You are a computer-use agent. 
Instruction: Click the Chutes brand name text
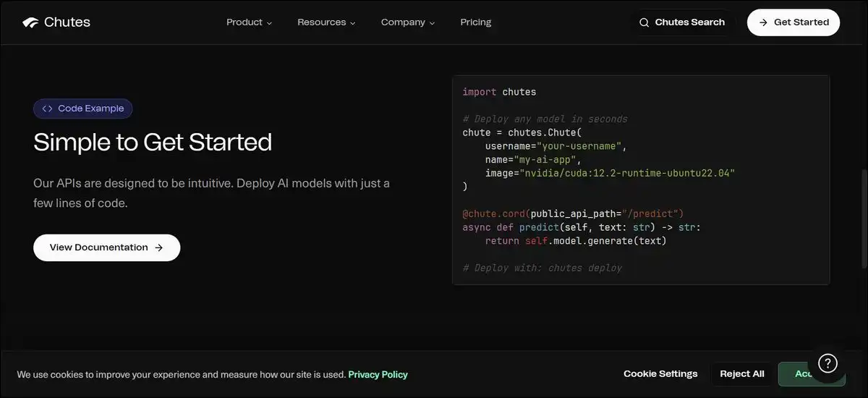click(67, 22)
